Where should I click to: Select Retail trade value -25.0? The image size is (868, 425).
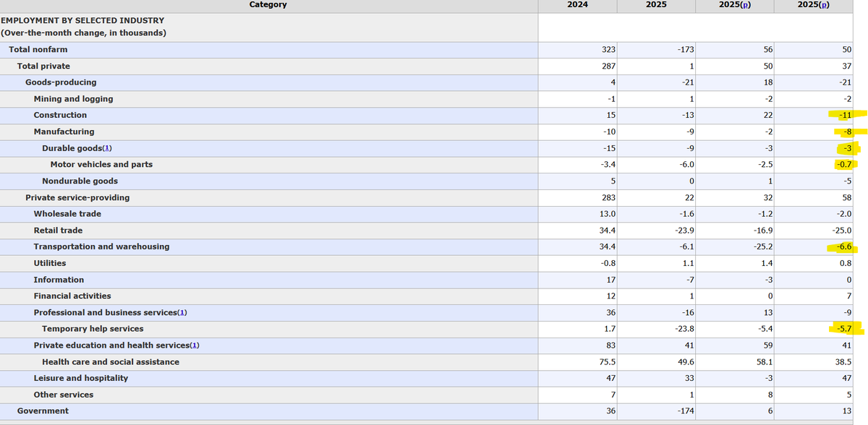pyautogui.click(x=841, y=231)
